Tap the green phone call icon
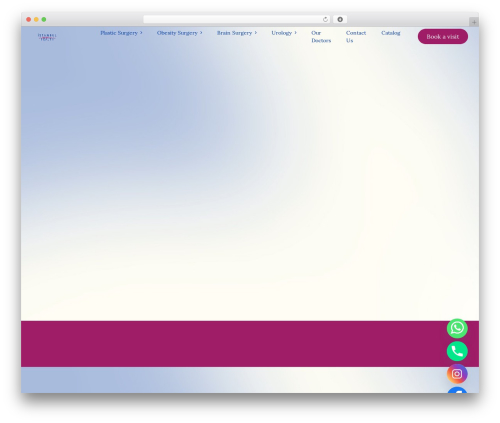This screenshot has width=500, height=423. pyautogui.click(x=457, y=351)
